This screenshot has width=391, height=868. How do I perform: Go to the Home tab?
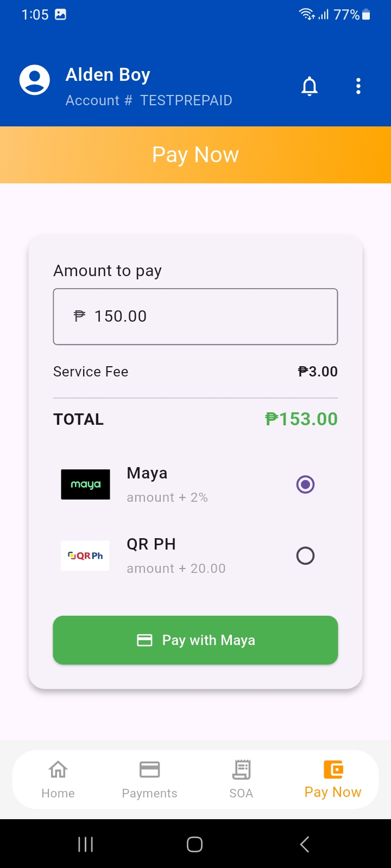click(x=58, y=780)
